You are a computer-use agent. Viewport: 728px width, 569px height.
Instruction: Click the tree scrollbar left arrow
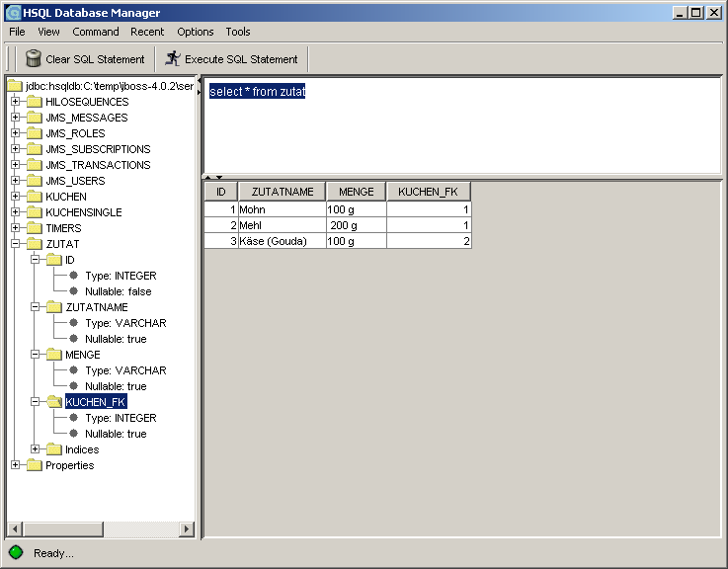coord(15,528)
